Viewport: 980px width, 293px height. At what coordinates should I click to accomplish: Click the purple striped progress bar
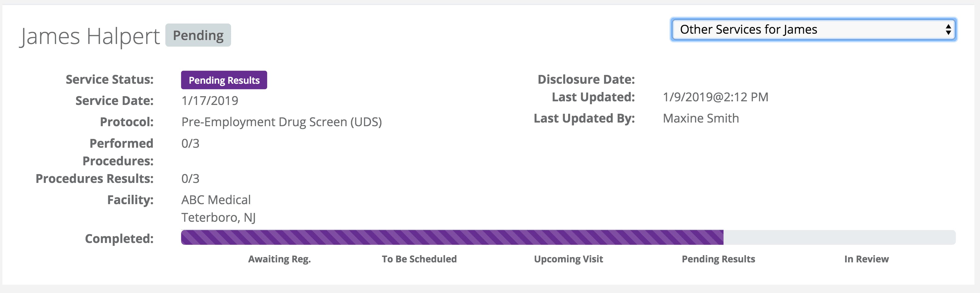pos(452,237)
